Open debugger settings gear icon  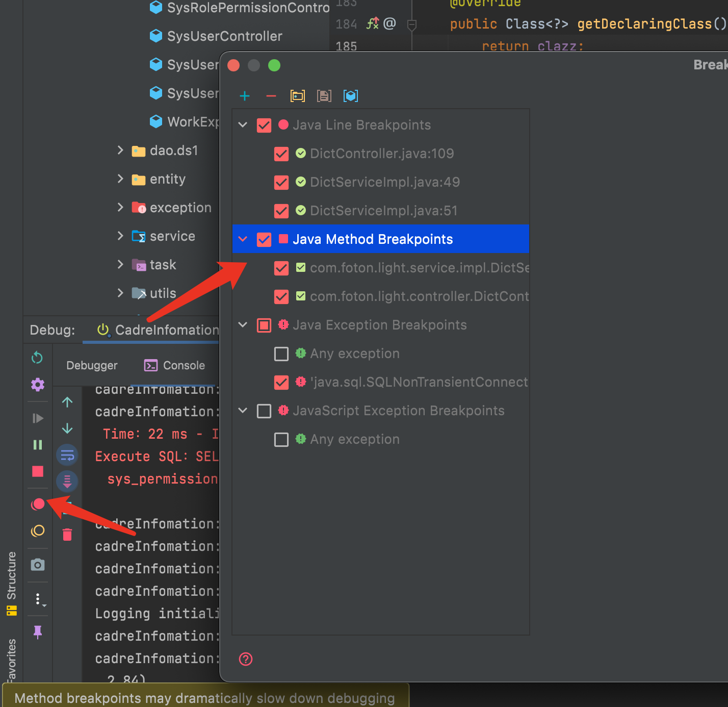coord(38,384)
